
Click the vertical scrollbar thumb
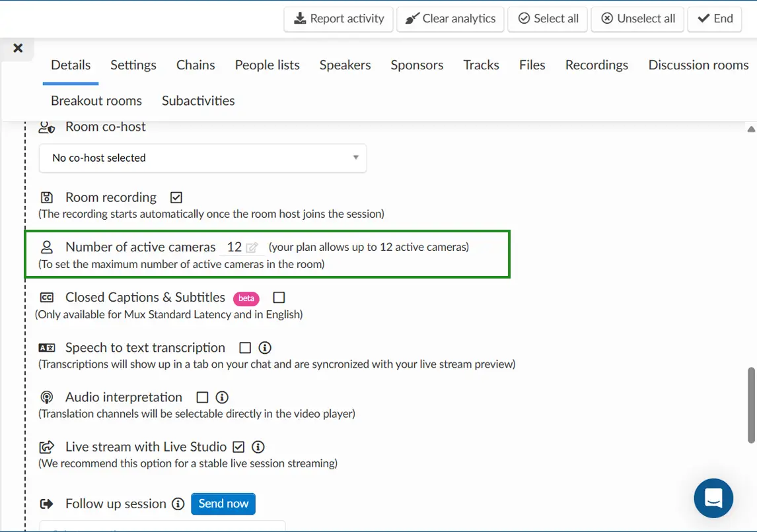coord(751,405)
